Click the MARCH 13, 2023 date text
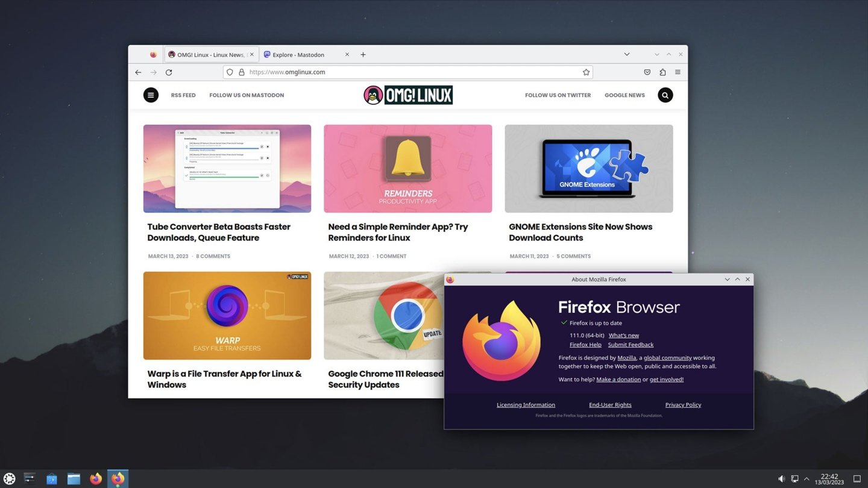Viewport: 868px width, 488px height. [x=168, y=257]
